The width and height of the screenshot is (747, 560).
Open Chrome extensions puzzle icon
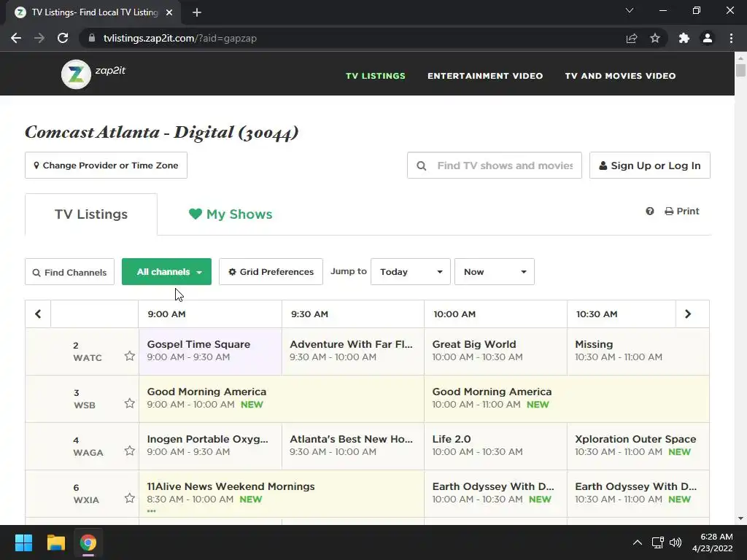point(684,38)
